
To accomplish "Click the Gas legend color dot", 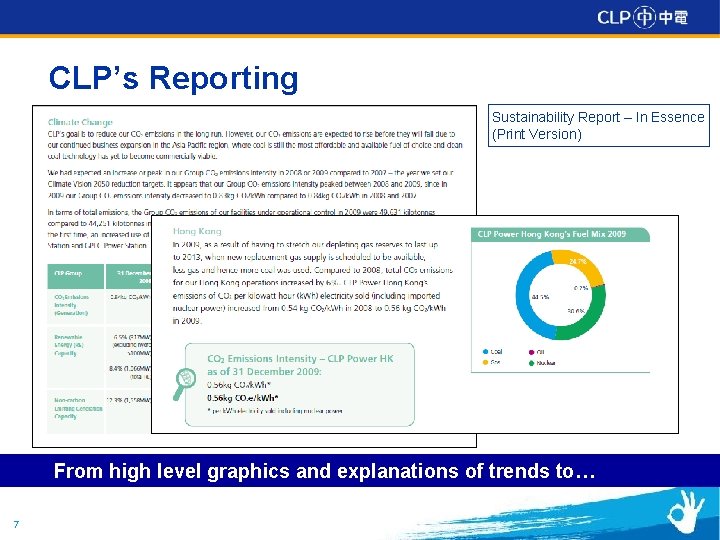I will [485, 363].
